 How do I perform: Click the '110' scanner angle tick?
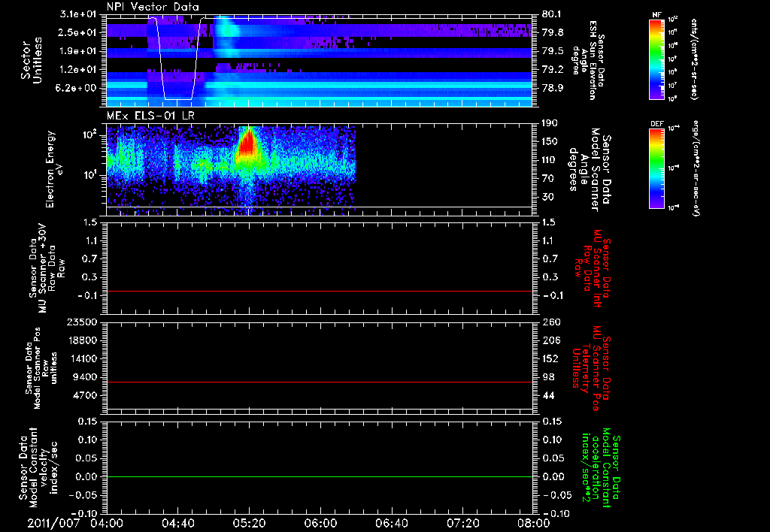pyautogui.click(x=550, y=160)
